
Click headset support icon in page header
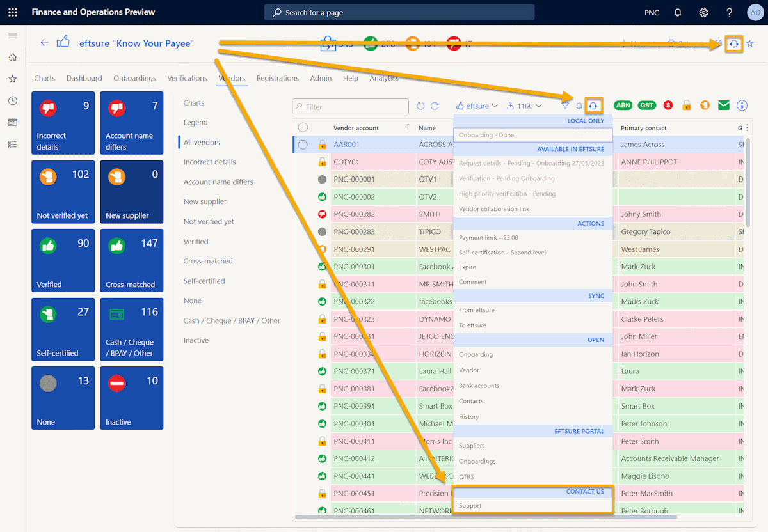(734, 43)
